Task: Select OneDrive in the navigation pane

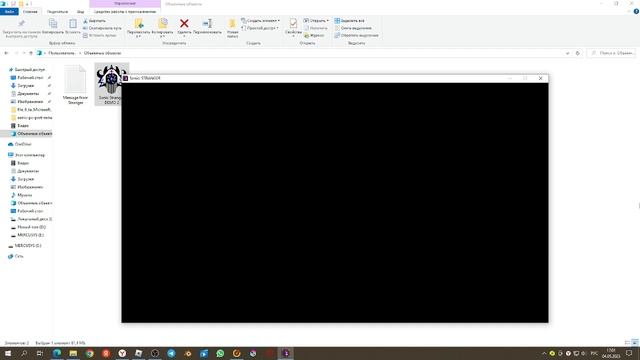Action: pos(20,144)
